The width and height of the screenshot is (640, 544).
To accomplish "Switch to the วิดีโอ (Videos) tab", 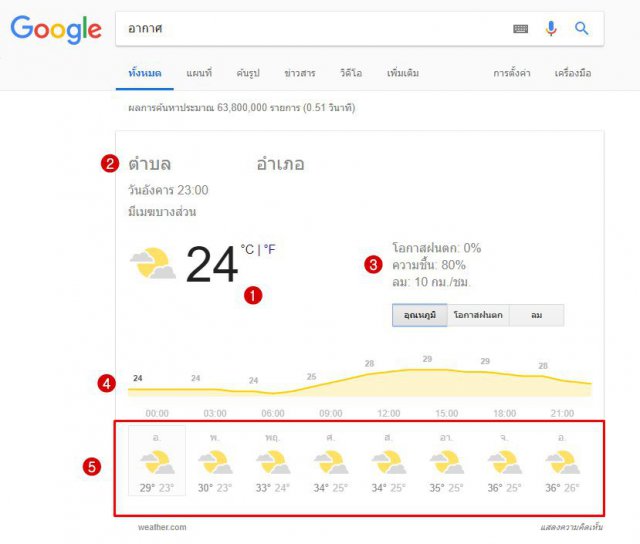I will (x=351, y=74).
